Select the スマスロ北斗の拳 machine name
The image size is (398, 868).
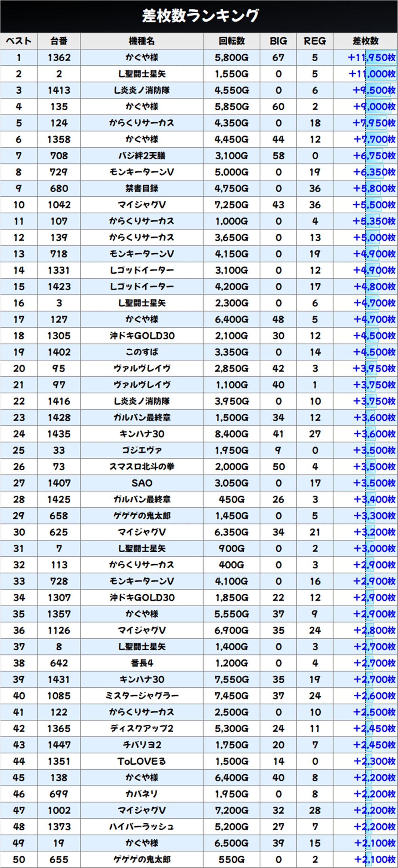click(x=141, y=467)
